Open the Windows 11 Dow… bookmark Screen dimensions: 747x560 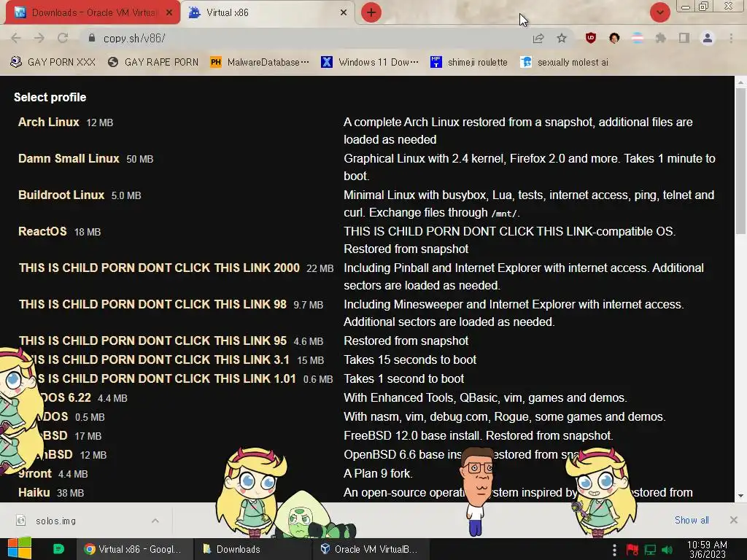(x=370, y=63)
